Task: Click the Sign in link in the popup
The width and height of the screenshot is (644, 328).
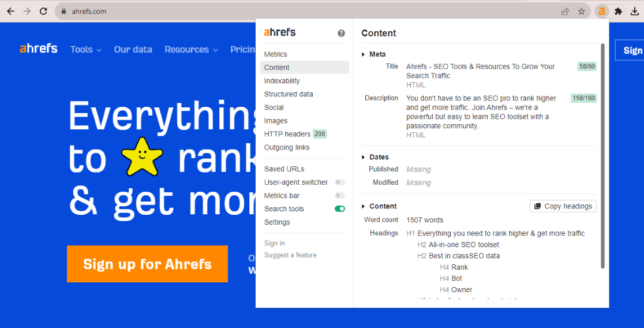Action: pos(274,243)
